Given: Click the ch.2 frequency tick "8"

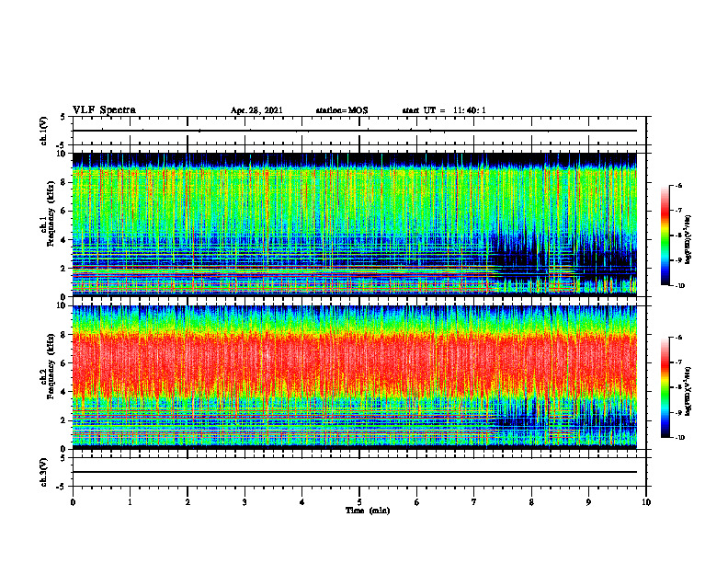Looking at the screenshot, I should [64, 335].
